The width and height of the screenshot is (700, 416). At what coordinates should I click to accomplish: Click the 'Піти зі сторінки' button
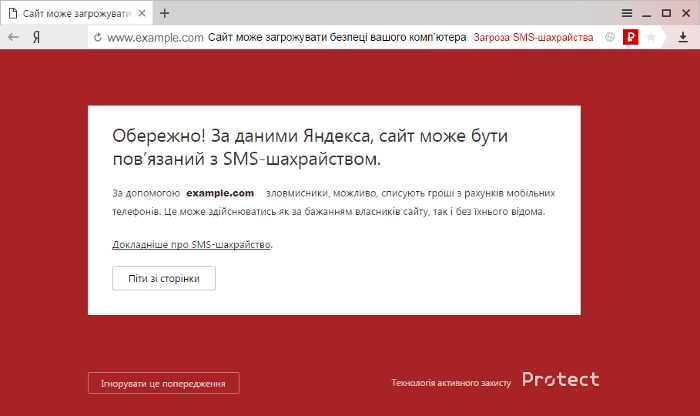[164, 279]
